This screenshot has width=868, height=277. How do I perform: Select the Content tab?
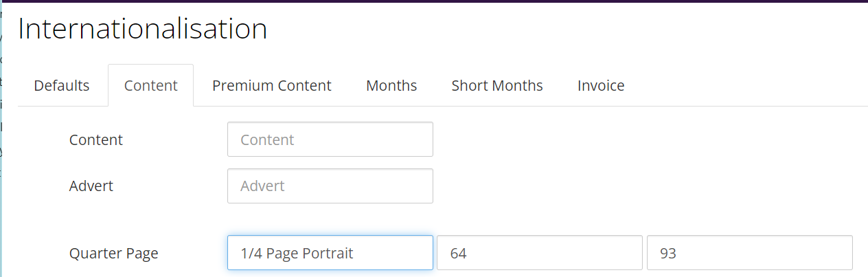(x=150, y=86)
